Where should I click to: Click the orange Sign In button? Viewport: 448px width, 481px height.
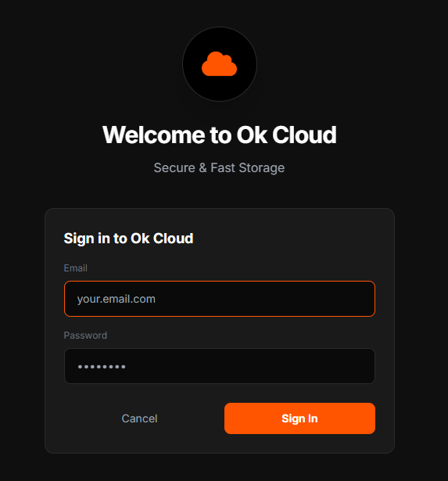(x=299, y=418)
